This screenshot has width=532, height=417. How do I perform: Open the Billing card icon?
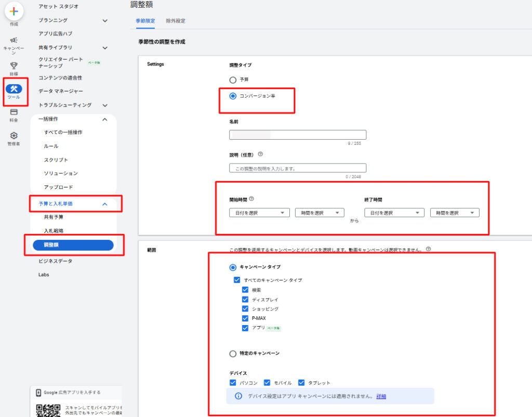14,112
